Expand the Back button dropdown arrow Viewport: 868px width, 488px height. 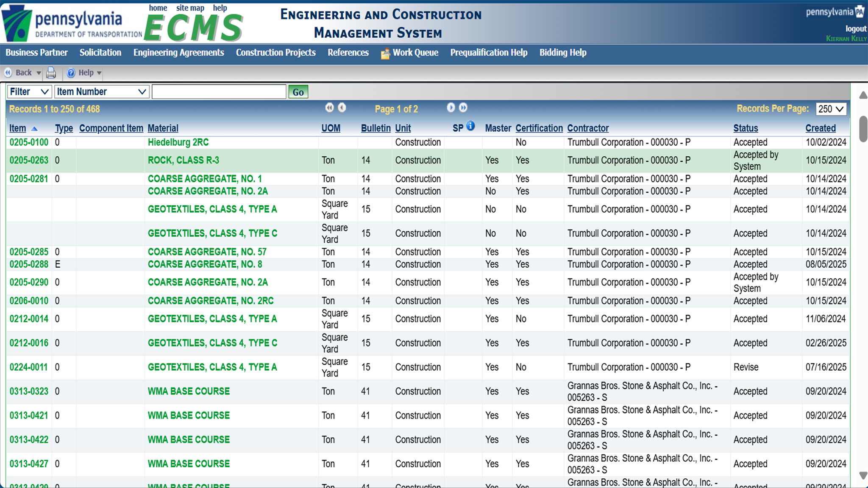[39, 73]
